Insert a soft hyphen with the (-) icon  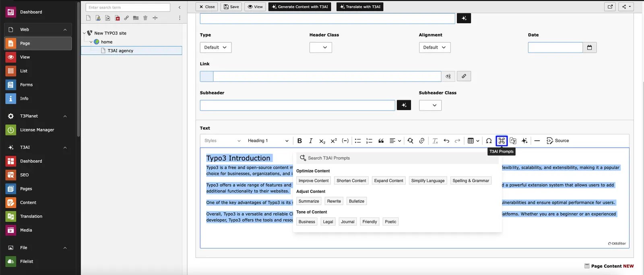(x=345, y=141)
